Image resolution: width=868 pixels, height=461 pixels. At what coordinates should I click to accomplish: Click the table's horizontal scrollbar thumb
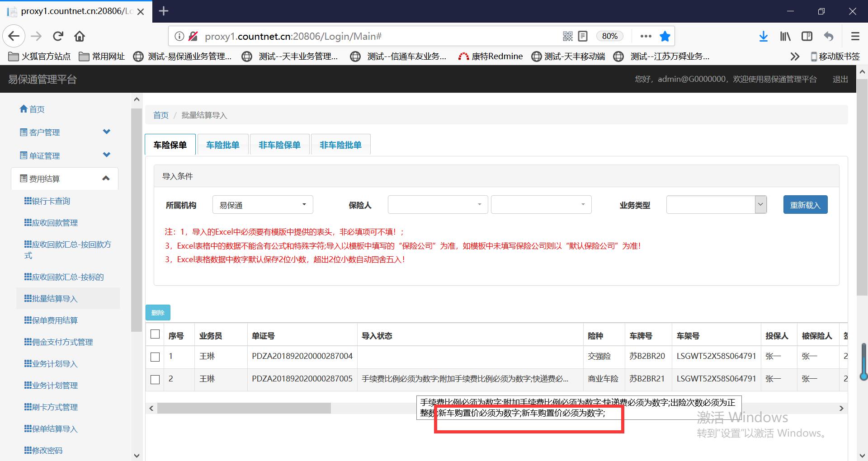pyautogui.click(x=244, y=409)
